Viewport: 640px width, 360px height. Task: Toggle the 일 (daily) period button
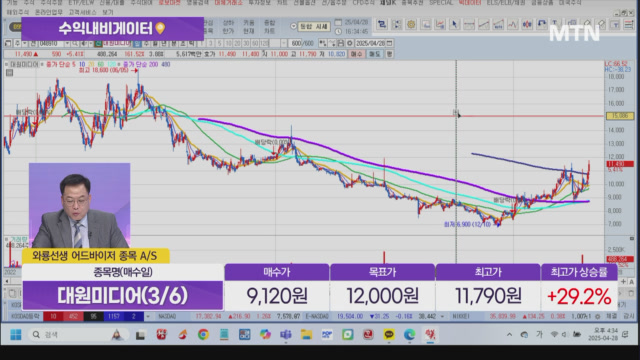pyautogui.click(x=138, y=43)
